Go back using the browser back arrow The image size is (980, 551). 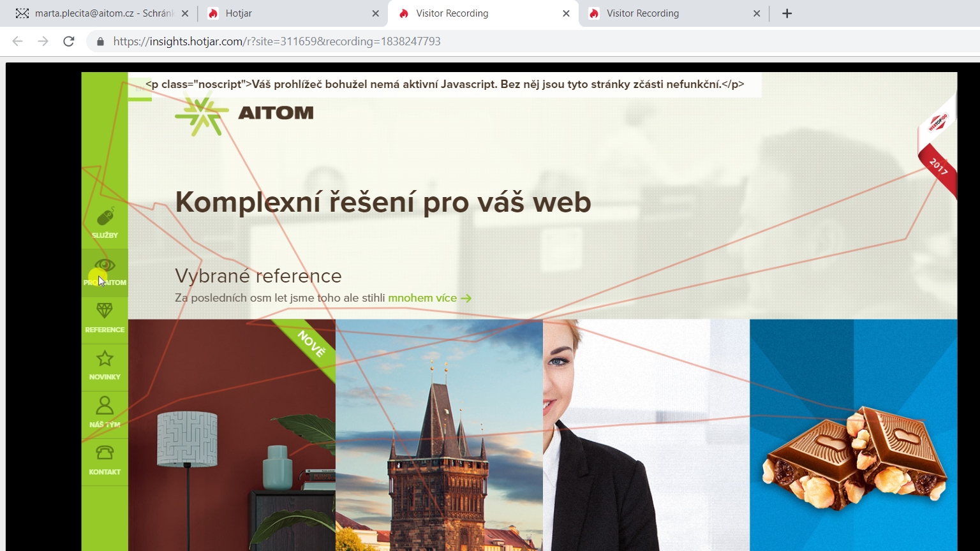click(x=17, y=41)
